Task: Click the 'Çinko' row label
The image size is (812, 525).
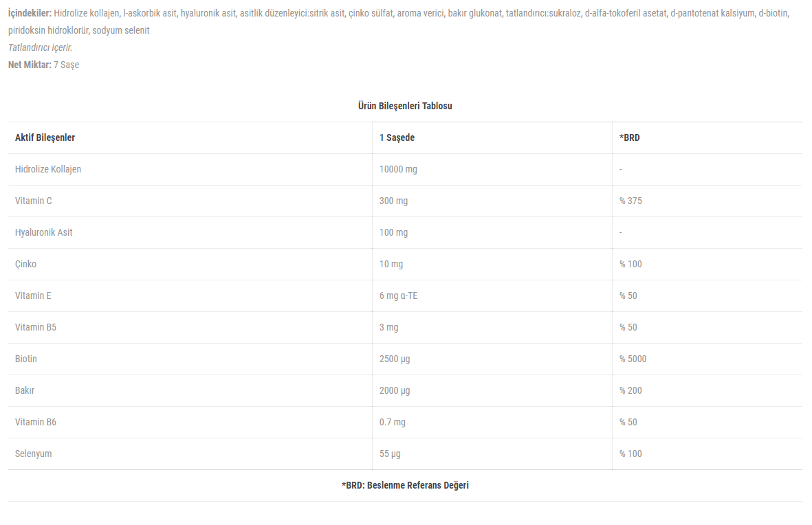Action: [x=26, y=264]
